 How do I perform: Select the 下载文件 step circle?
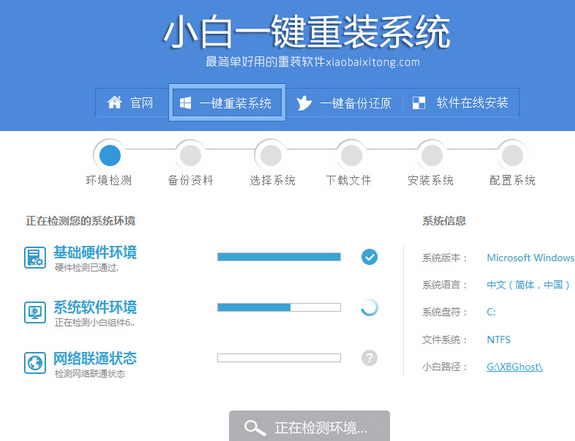[x=351, y=155]
